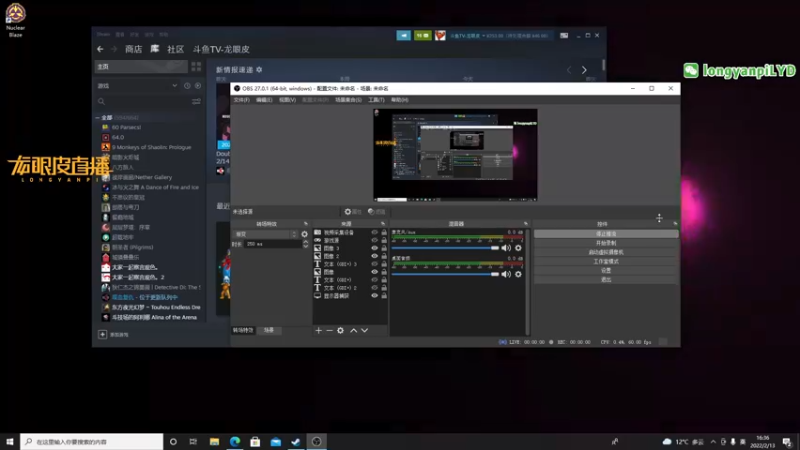Viewport: 800px width, 450px height.
Task: Move the selected source up
Action: [x=354, y=331]
